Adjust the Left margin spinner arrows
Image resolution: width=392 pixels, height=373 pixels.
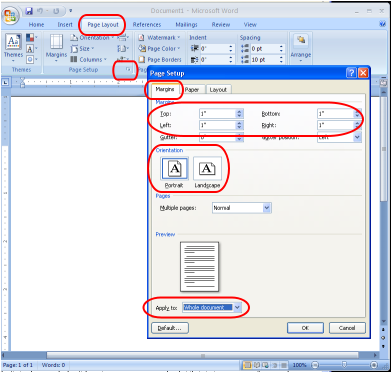point(240,126)
